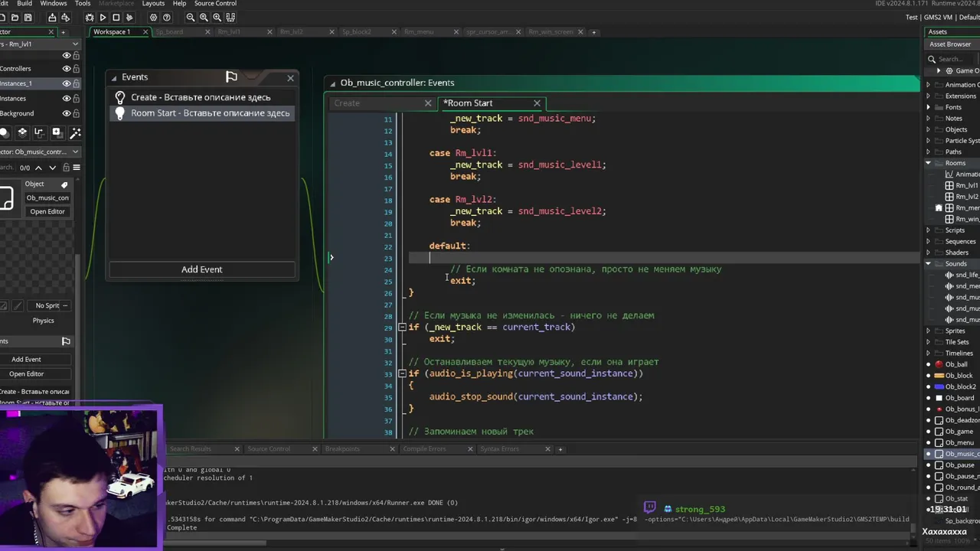The width and height of the screenshot is (980, 551).
Task: Toggle lock for Background layer
Action: tap(77, 113)
